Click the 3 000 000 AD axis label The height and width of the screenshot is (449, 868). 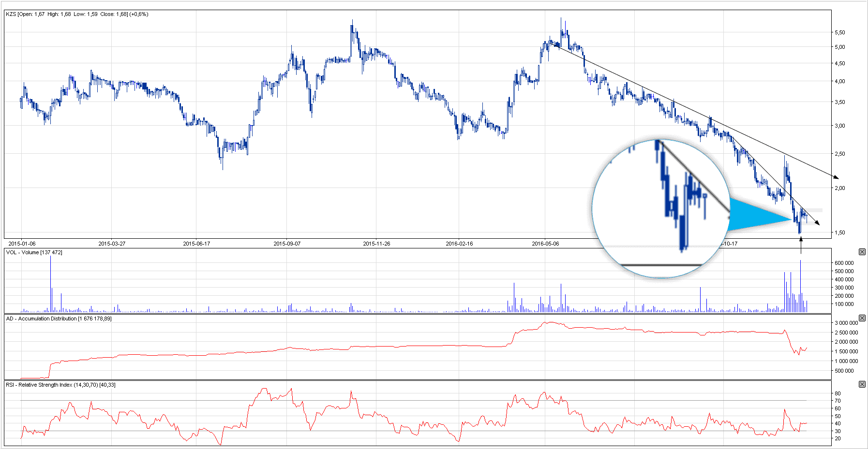point(846,323)
